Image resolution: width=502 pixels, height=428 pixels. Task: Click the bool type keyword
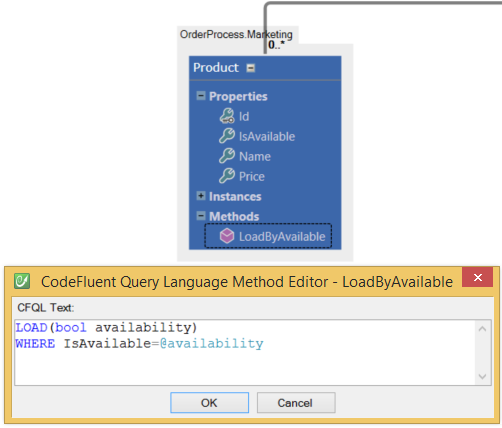pos(71,328)
